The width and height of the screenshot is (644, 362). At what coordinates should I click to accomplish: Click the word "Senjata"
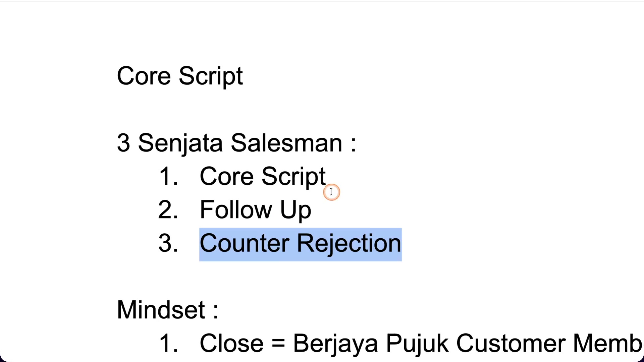pyautogui.click(x=180, y=143)
